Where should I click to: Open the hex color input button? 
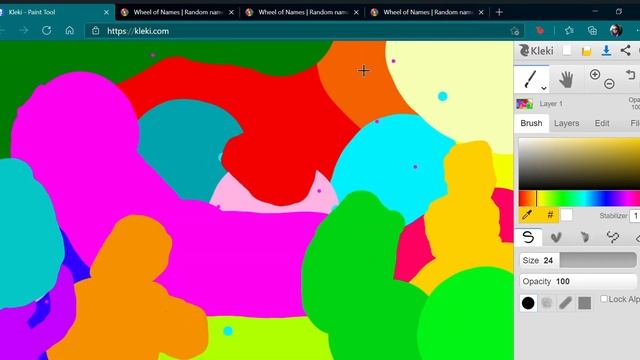[550, 215]
